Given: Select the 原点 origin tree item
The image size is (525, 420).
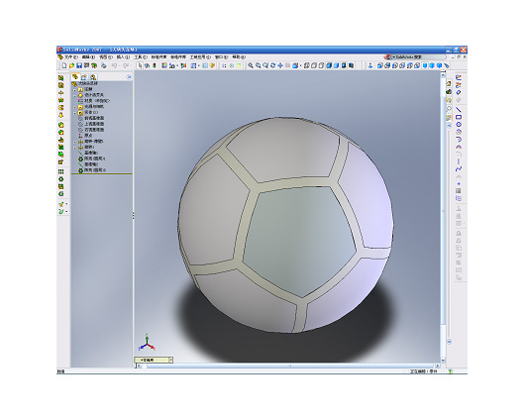Looking at the screenshot, I should tap(85, 136).
